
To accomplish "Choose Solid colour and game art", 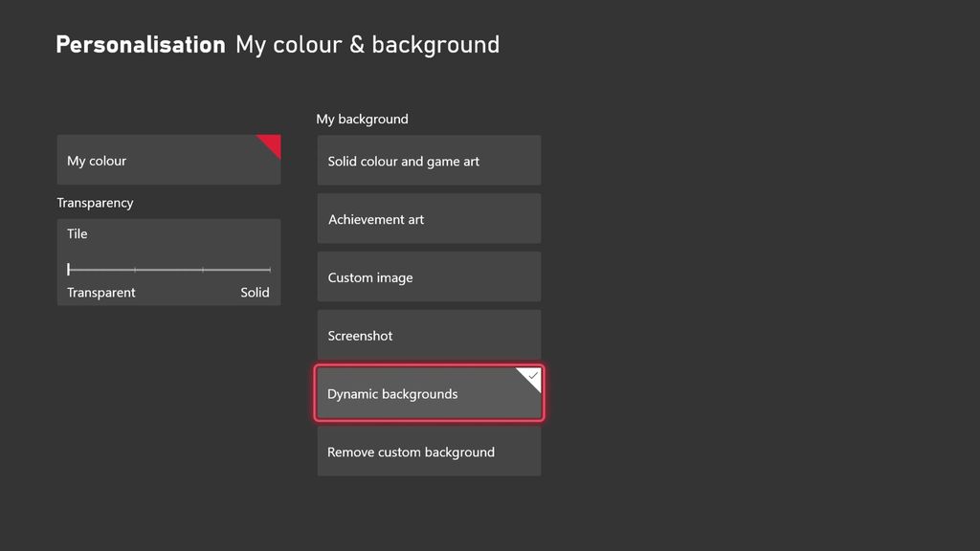I will (x=428, y=160).
